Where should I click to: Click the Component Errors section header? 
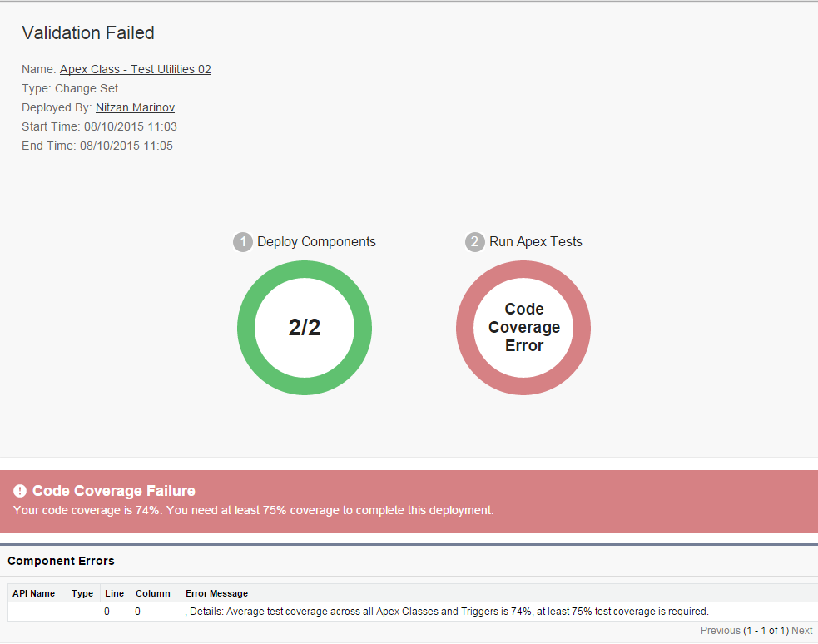pyautogui.click(x=61, y=561)
